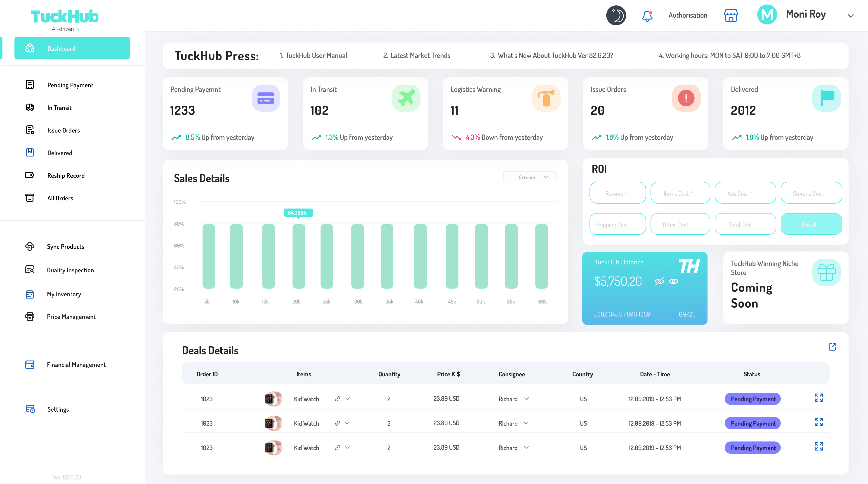This screenshot has height=484, width=868.
Task: Show balance with eye icon
Action: (x=674, y=281)
